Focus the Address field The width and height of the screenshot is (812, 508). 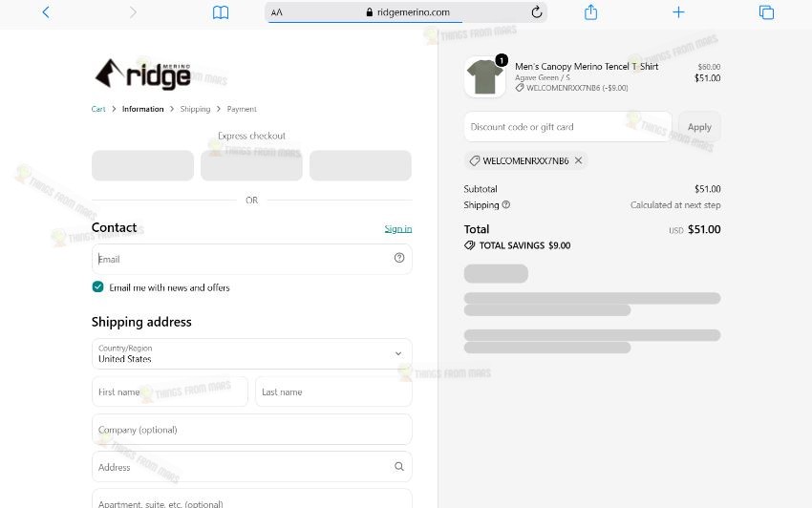pyautogui.click(x=251, y=467)
